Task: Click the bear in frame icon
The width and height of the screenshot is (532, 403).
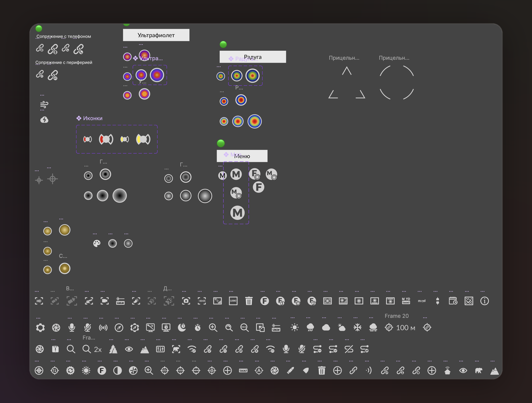Action: (176, 349)
